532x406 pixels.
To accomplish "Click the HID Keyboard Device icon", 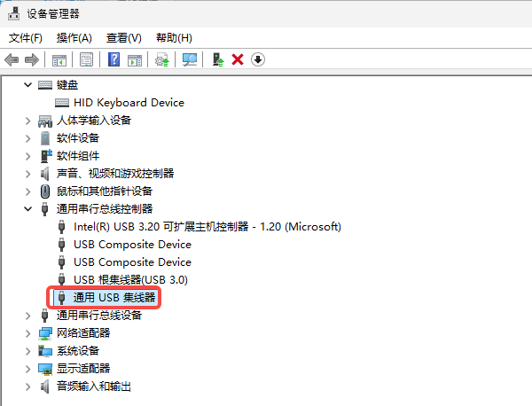I will point(62,103).
